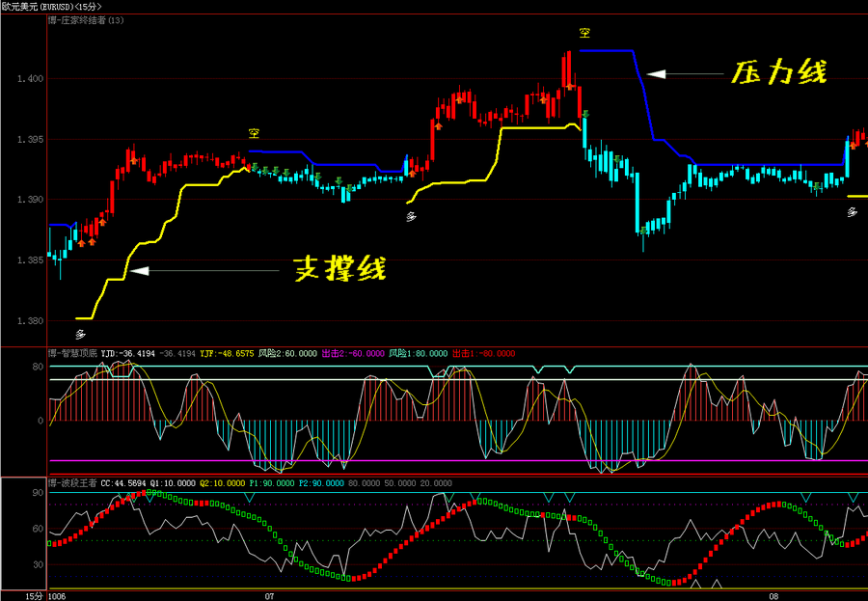
Task: Click the 08 date marker on time axis
Action: coord(773,596)
